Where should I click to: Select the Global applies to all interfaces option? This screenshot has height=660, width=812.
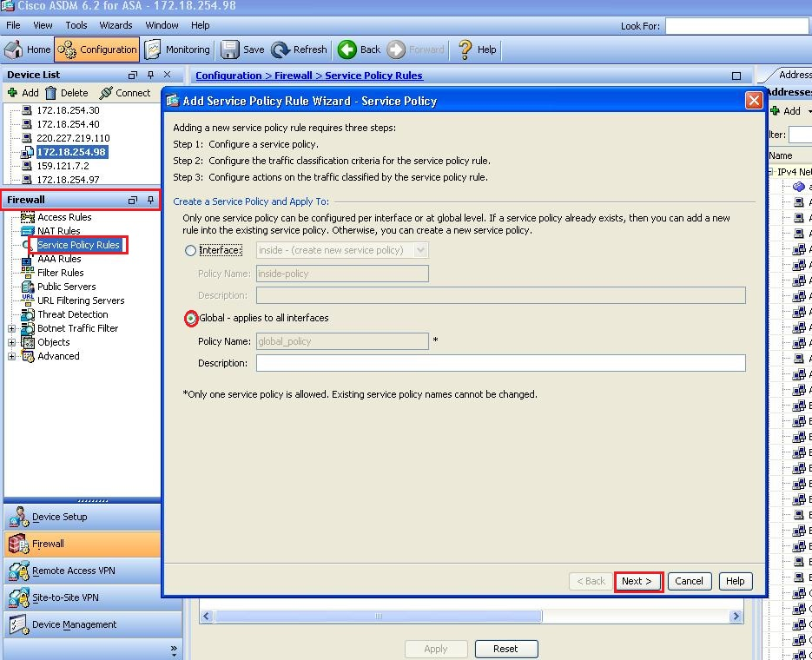(190, 319)
